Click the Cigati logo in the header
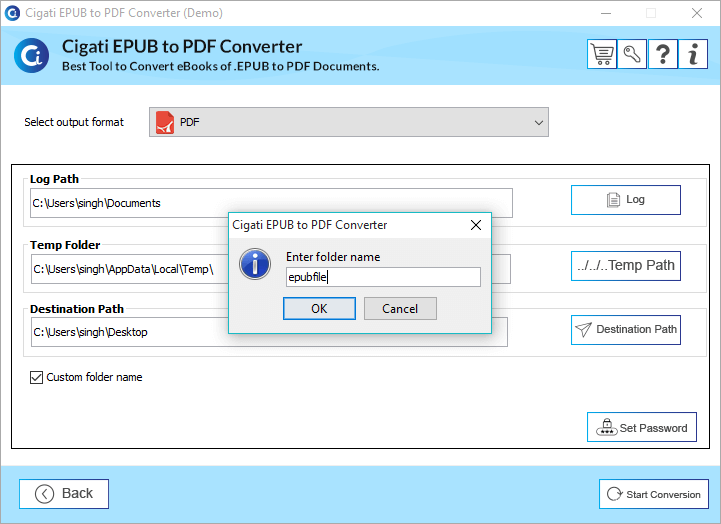 pyautogui.click(x=31, y=55)
